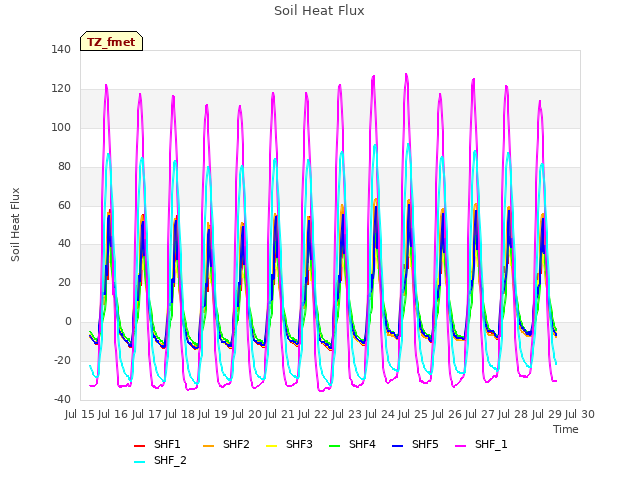Click the 100 y-axis tick label
The width and height of the screenshot is (640, 480).
tap(61, 127)
